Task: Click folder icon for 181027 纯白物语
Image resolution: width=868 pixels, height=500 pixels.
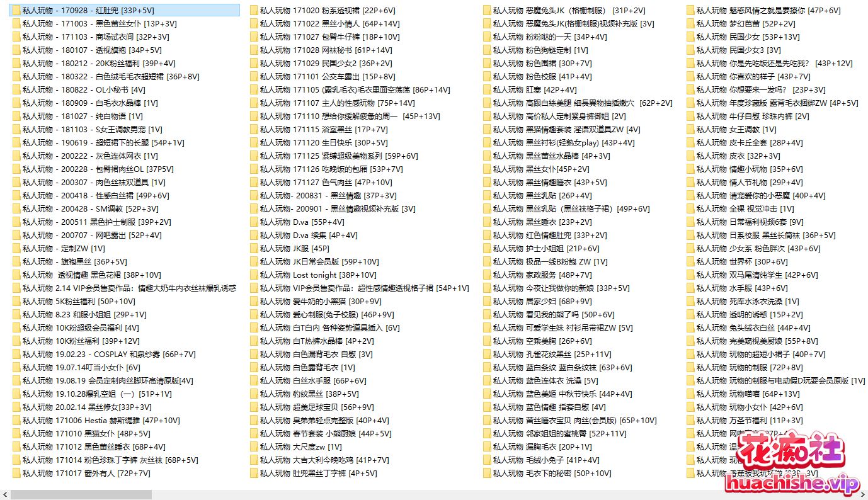Action: coord(16,116)
